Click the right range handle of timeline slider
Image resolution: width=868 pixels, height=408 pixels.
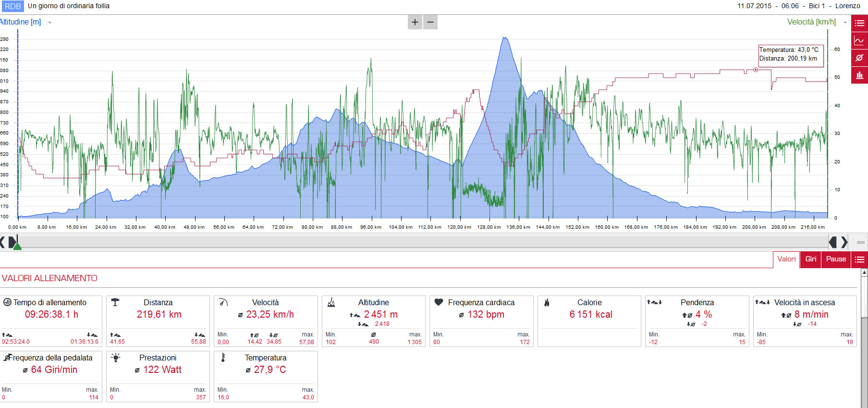(x=833, y=242)
